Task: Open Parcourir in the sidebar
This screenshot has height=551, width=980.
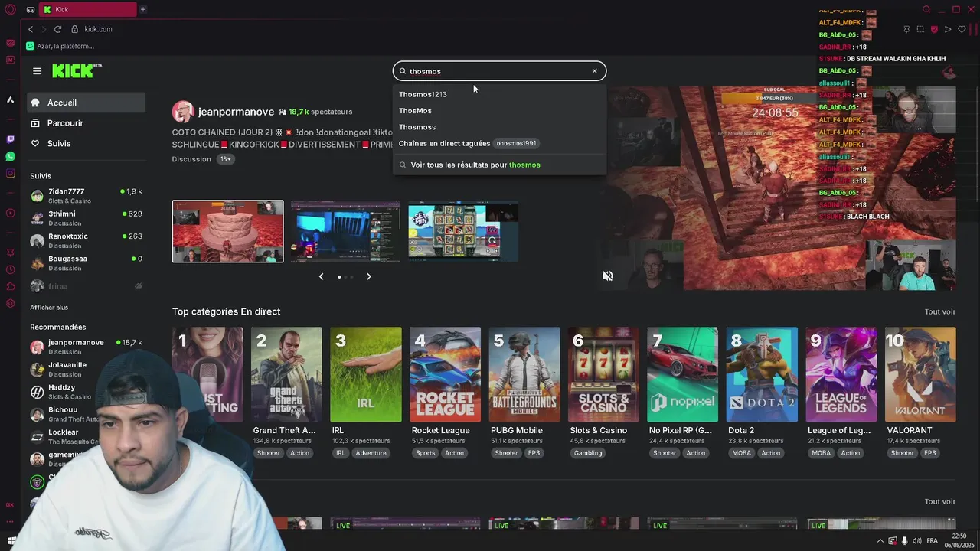Action: click(86, 123)
